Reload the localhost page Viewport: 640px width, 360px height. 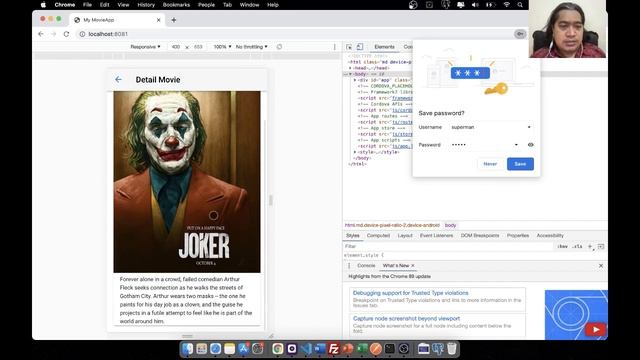(x=66, y=34)
